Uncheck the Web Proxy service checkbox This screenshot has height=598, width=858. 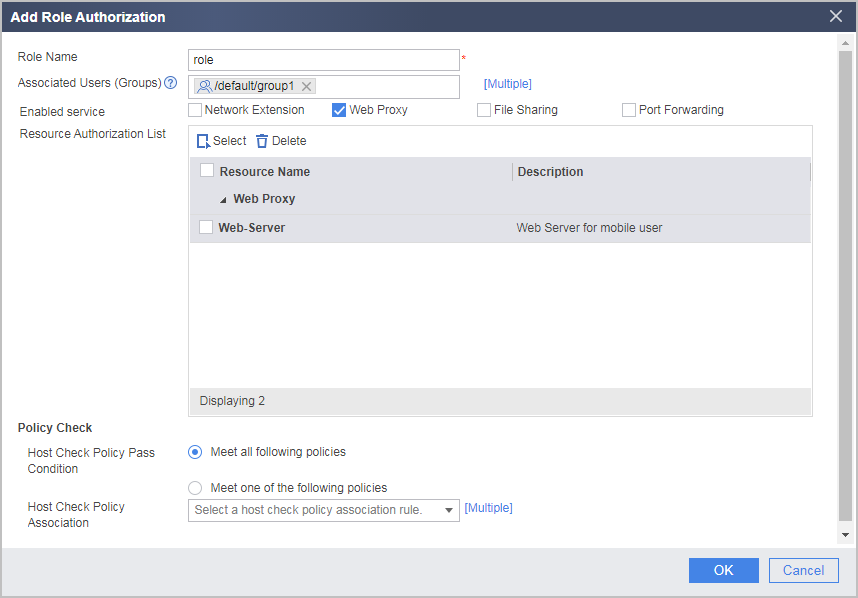pyautogui.click(x=339, y=110)
